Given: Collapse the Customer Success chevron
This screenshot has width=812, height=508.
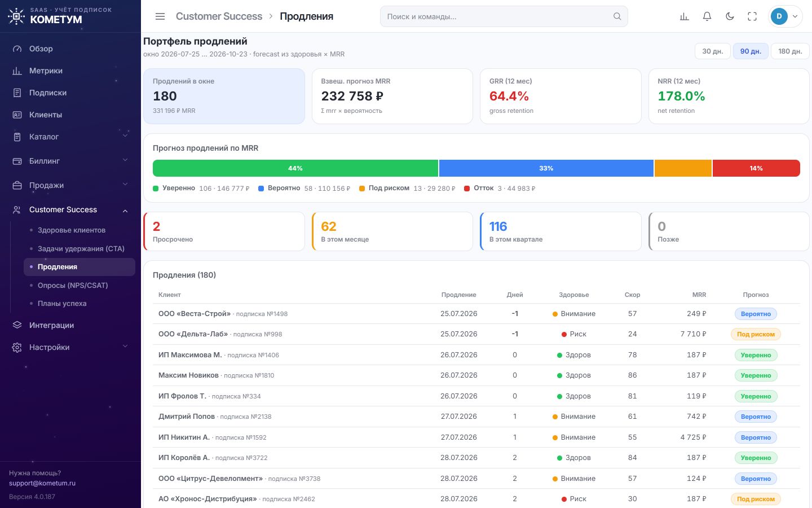Looking at the screenshot, I should pyautogui.click(x=125, y=211).
